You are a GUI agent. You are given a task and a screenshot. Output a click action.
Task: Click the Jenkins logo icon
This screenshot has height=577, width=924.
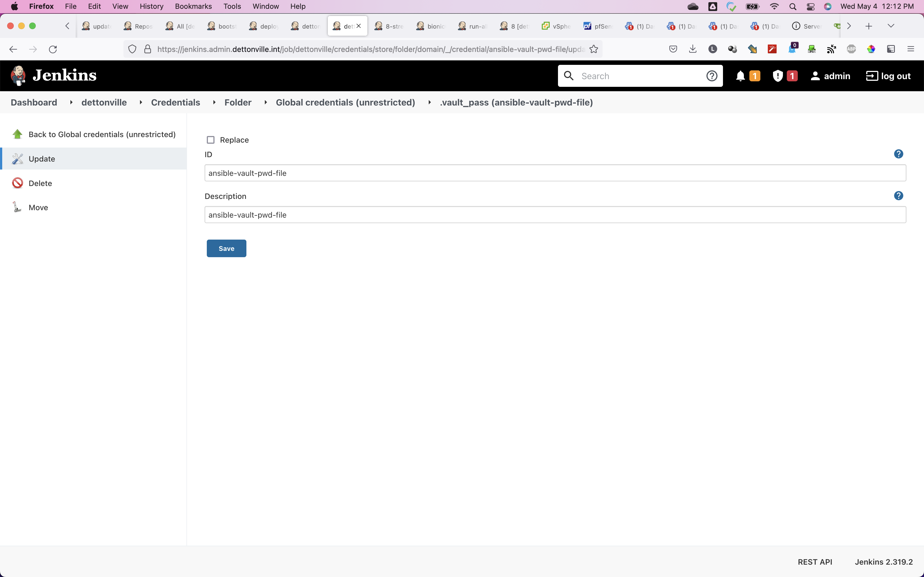(x=18, y=76)
